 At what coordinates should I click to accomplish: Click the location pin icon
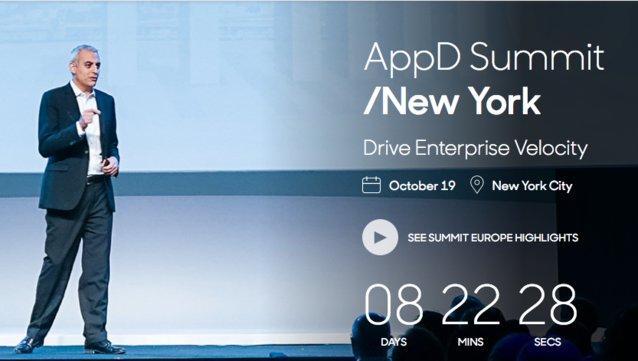click(x=476, y=185)
